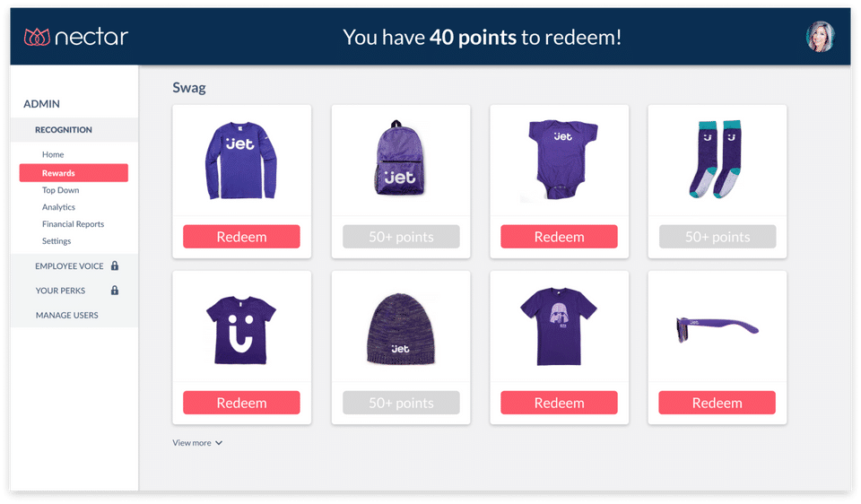Open the user profile avatar

coord(820,37)
